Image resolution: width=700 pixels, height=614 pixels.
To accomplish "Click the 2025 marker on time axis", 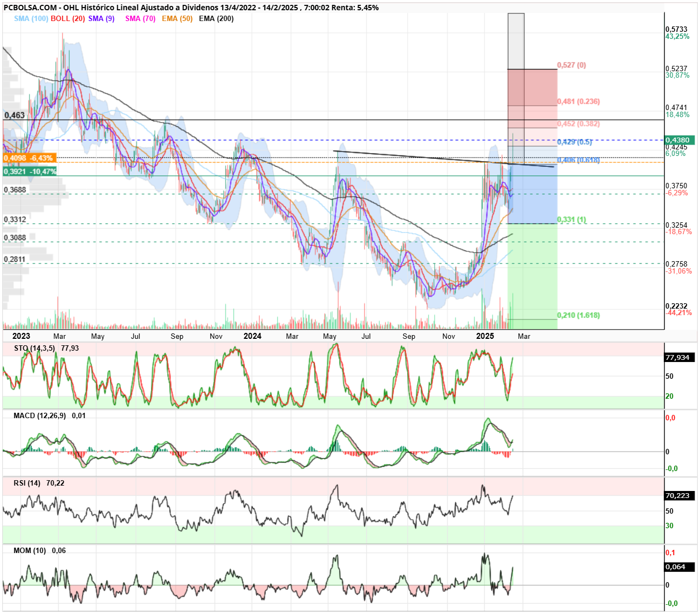I will coord(485,336).
